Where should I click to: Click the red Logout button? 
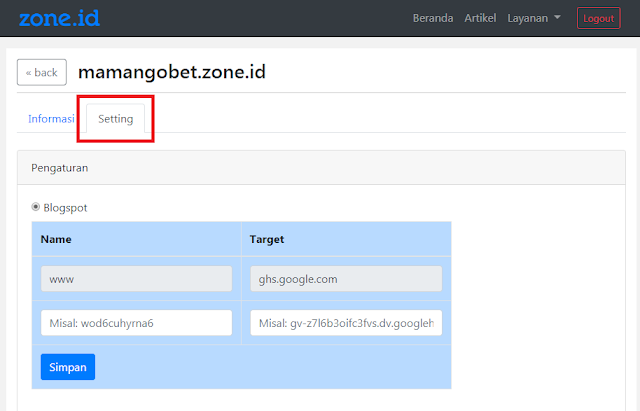tap(598, 18)
